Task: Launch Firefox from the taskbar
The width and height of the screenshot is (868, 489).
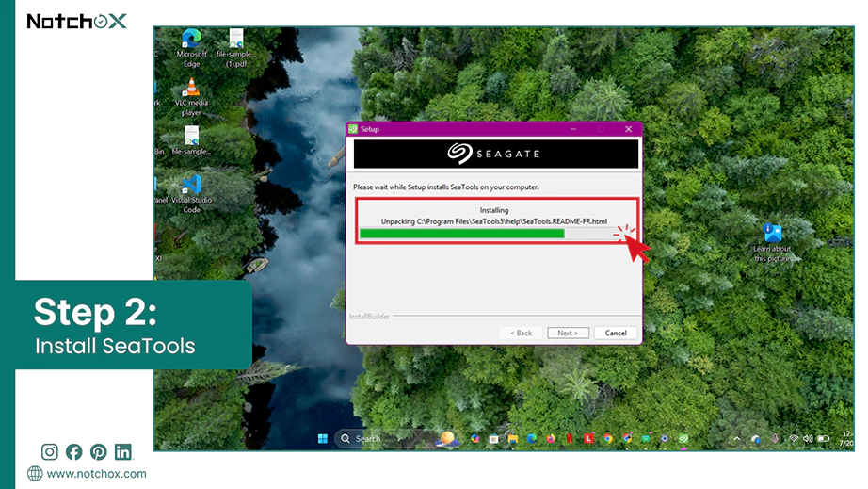Action: (x=551, y=439)
